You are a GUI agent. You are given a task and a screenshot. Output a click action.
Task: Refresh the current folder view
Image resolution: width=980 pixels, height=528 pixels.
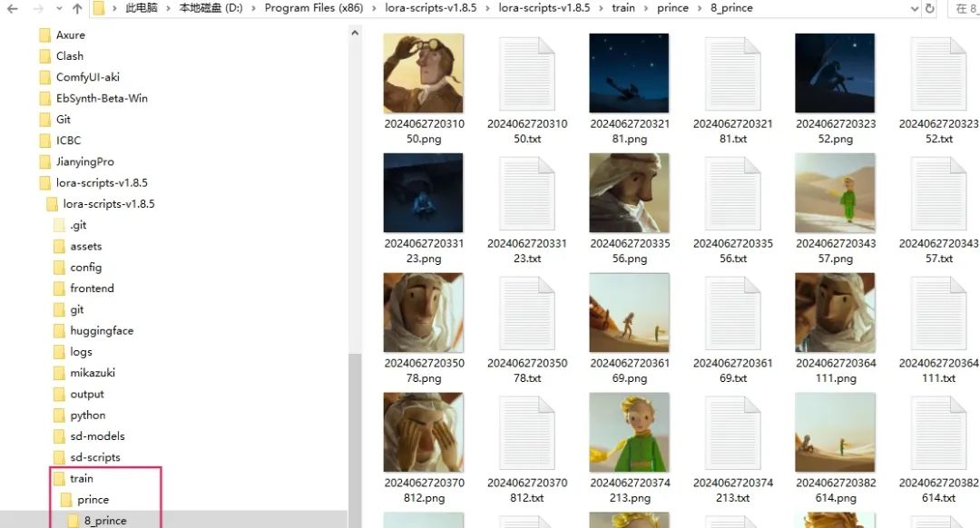point(930,9)
